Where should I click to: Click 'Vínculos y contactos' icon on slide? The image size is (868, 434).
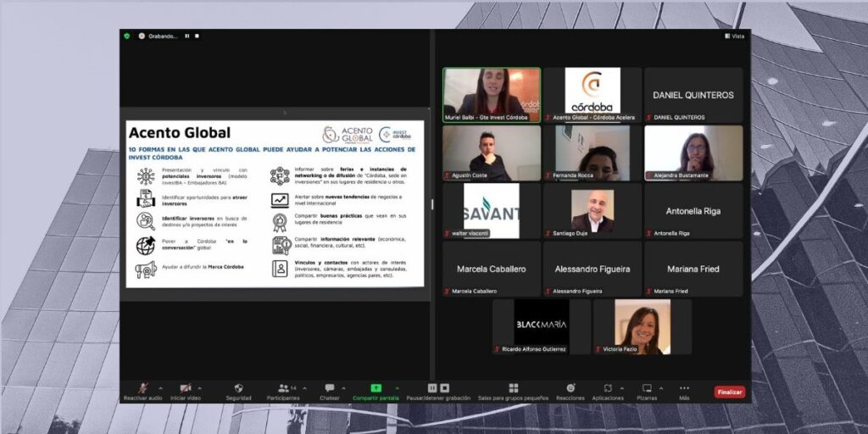pos(280,269)
